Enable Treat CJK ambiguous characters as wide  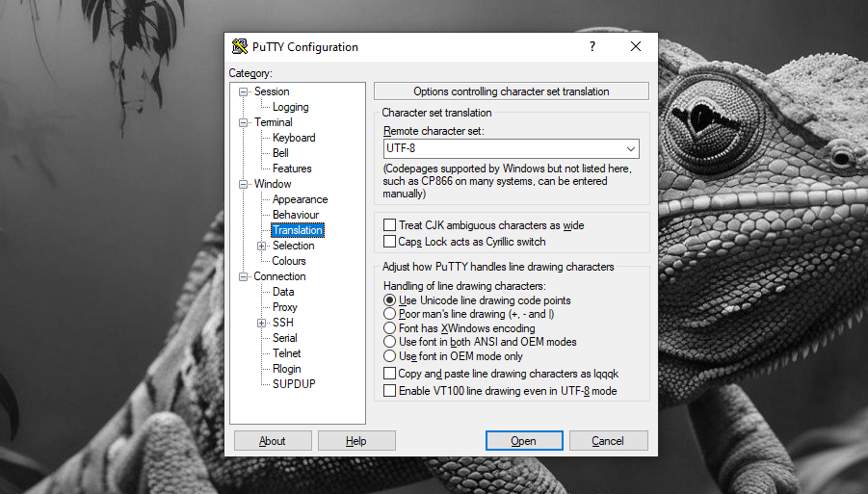click(390, 225)
